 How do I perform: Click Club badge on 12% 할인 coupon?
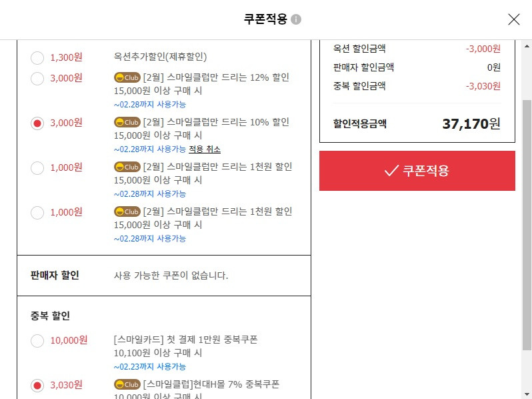(x=127, y=77)
